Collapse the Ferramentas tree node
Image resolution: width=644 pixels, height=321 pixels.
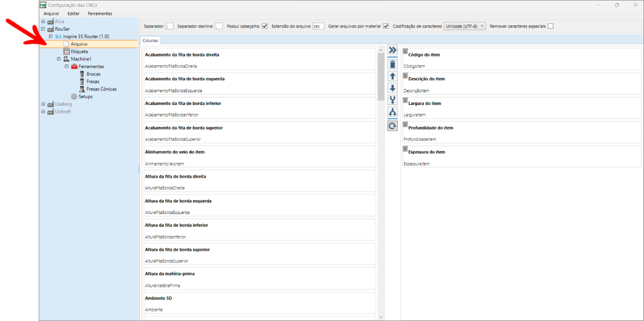67,67
